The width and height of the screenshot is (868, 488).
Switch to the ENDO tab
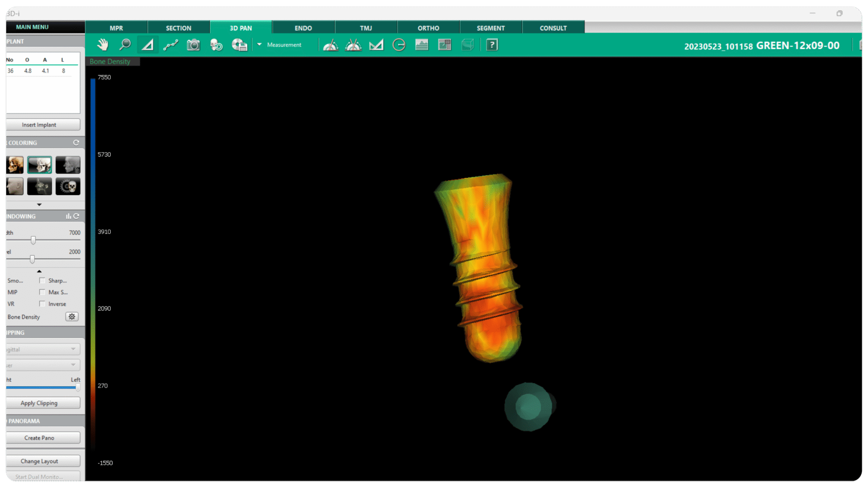[x=303, y=28]
